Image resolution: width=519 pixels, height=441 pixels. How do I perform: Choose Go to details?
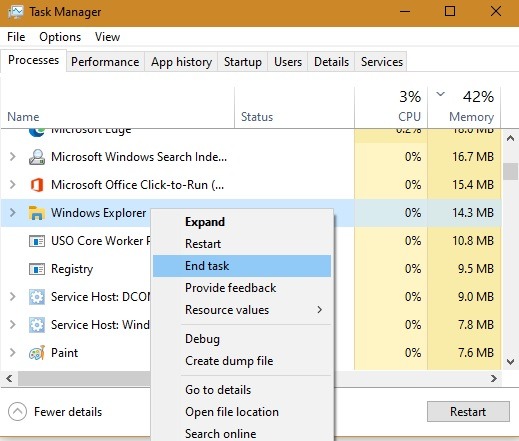pyautogui.click(x=242, y=390)
